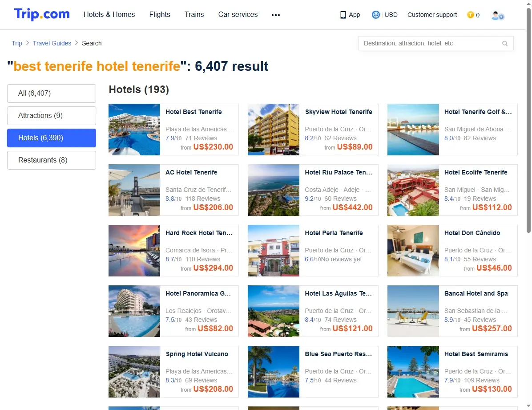Click the Trip.com logo
Viewport: 532px width, 410px height.
click(42, 14)
